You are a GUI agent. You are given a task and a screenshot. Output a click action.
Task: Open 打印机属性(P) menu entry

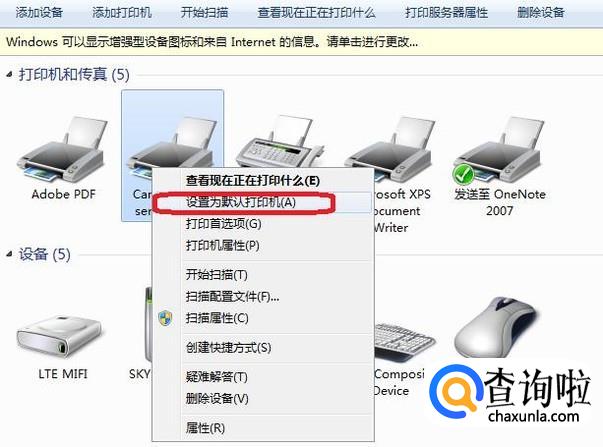[x=223, y=245]
